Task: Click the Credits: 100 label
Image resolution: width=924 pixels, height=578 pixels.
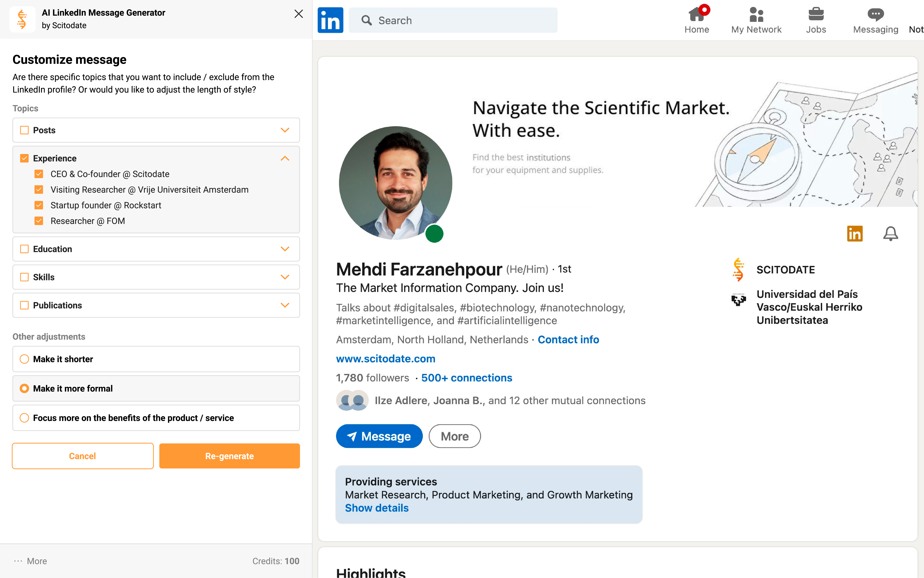Action: click(276, 561)
